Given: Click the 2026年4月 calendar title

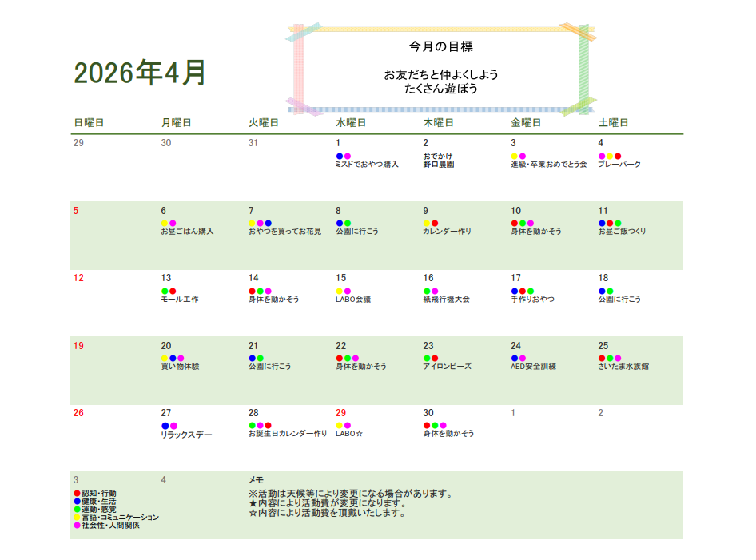Looking at the screenshot, I should point(141,73).
